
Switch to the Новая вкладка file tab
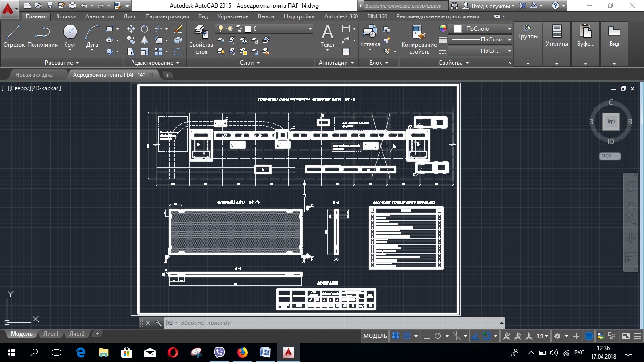(x=34, y=74)
